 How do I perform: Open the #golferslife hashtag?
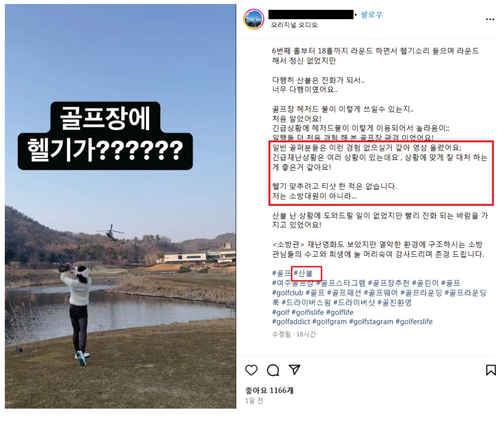[x=414, y=322]
